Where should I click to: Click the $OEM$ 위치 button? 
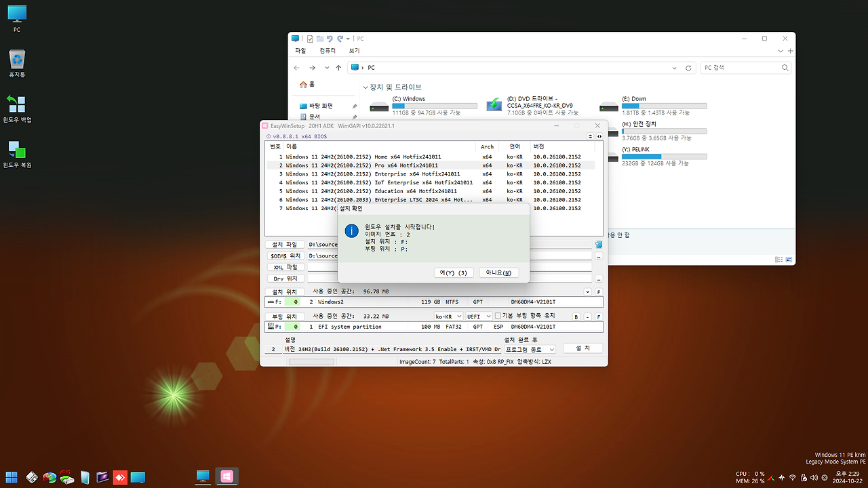(285, 256)
